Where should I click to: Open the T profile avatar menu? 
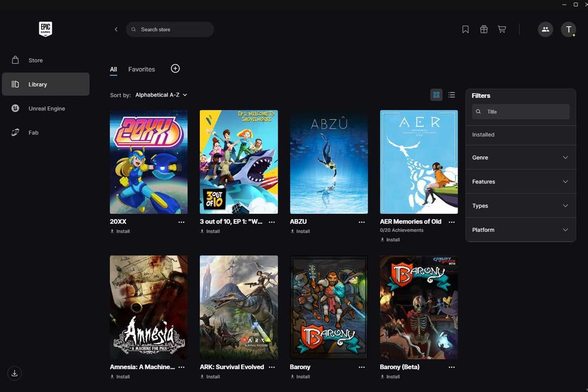[x=569, y=29]
